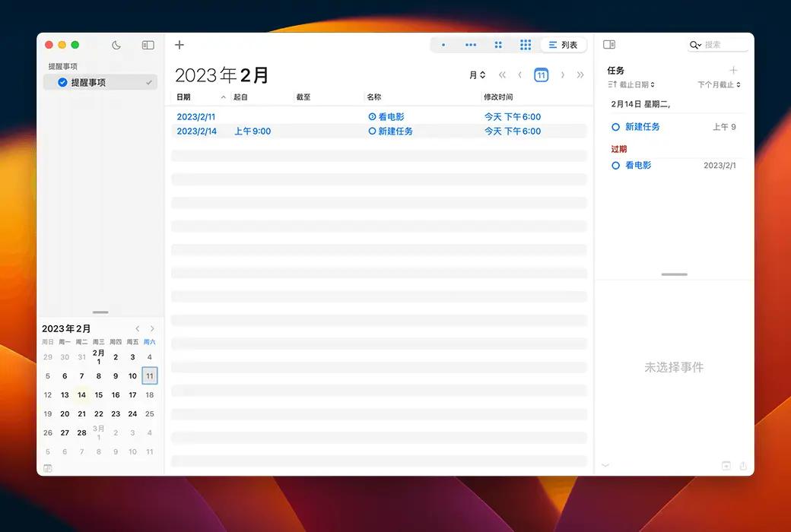Select the 2023/2/14 date cell
This screenshot has height=532, width=791.
pos(196,131)
